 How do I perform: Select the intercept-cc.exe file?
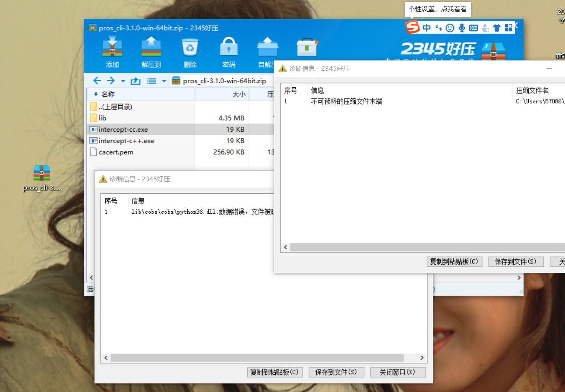click(180, 129)
